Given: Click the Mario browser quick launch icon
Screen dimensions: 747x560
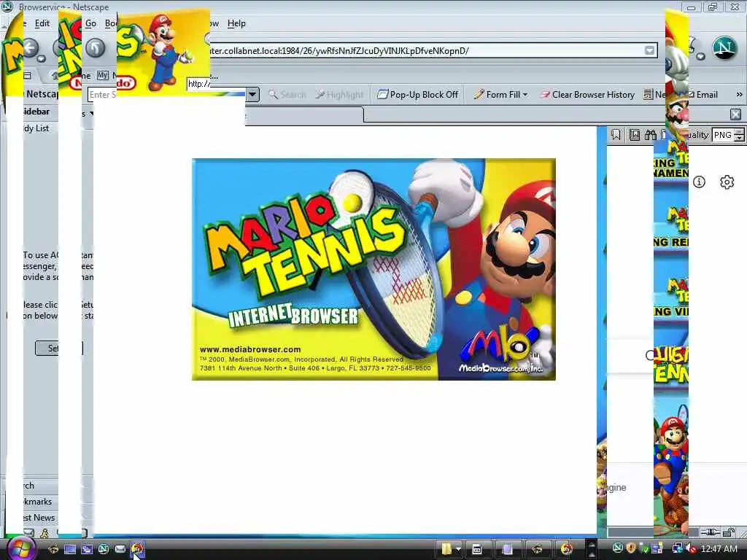Looking at the screenshot, I should [137, 549].
